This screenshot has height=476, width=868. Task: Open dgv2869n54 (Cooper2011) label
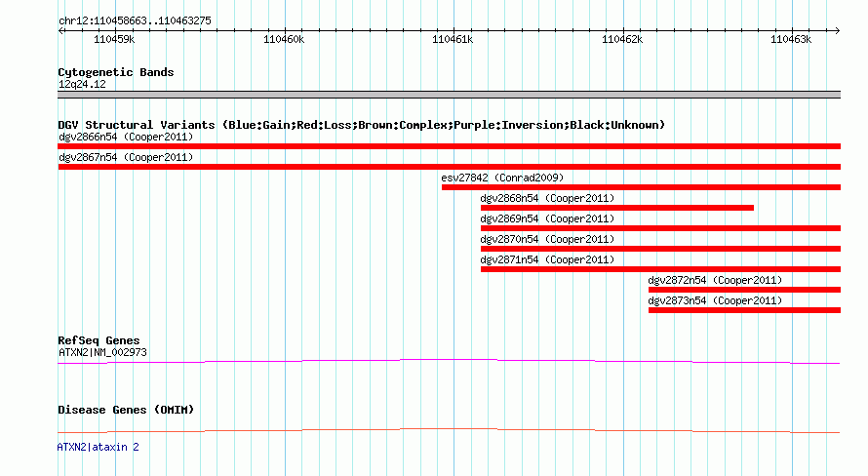click(x=547, y=218)
